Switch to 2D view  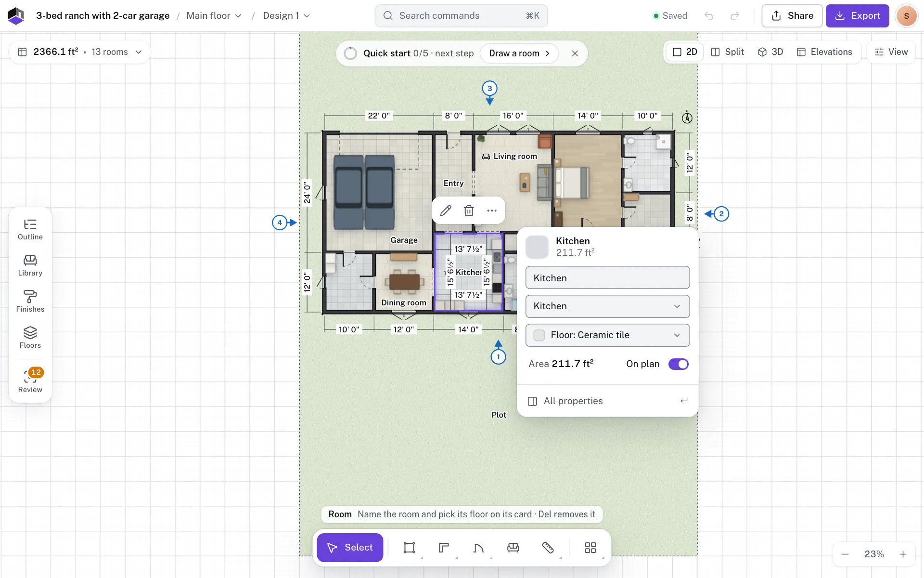coord(685,52)
